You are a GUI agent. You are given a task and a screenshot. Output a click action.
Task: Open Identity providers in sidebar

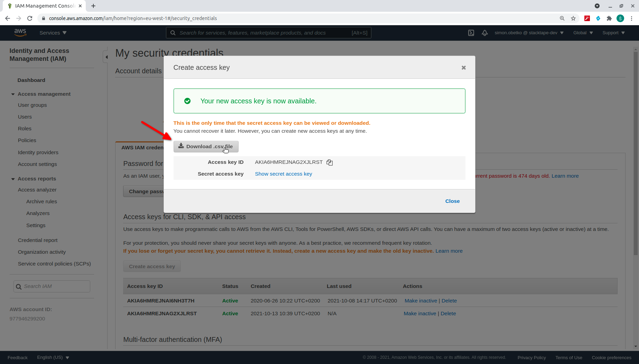(x=38, y=152)
